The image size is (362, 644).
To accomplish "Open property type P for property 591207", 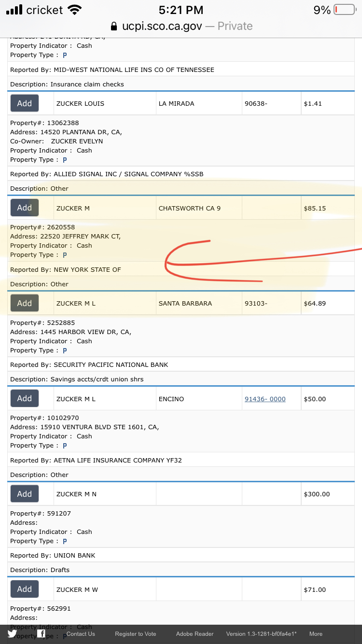I will tap(65, 541).
